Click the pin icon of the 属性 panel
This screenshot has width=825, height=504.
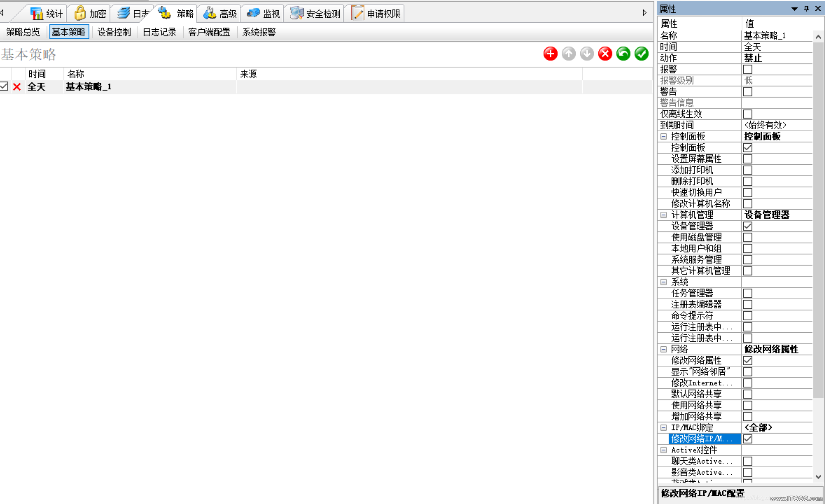point(806,8)
